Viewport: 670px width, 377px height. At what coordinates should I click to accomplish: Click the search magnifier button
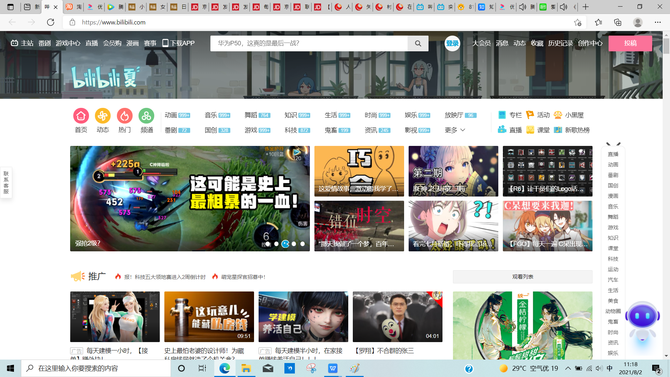[x=418, y=43]
